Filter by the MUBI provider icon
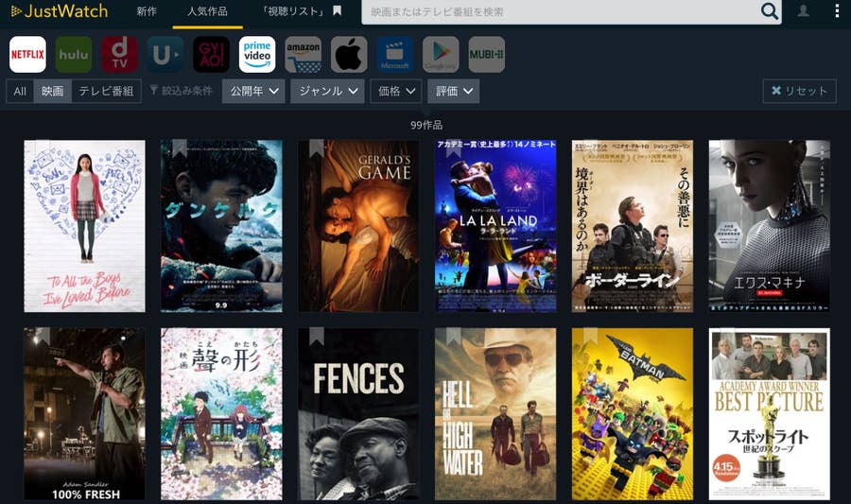 [x=487, y=54]
